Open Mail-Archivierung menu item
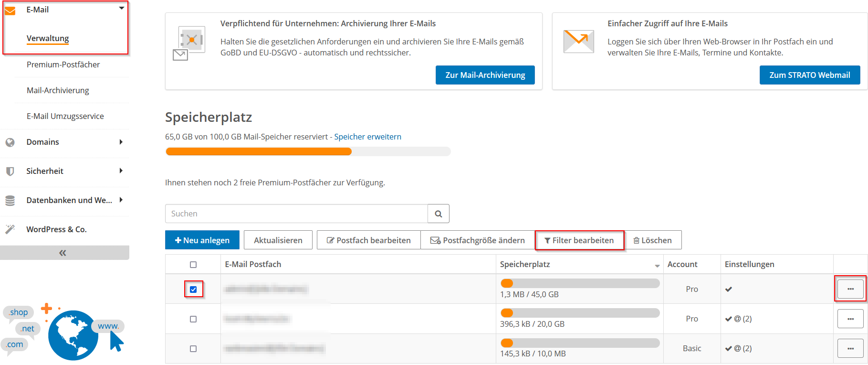This screenshot has height=365, width=868. click(58, 90)
